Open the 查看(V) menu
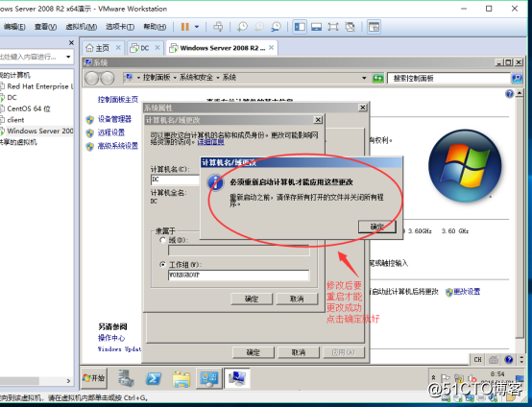The height and width of the screenshot is (407, 532). click(x=45, y=27)
